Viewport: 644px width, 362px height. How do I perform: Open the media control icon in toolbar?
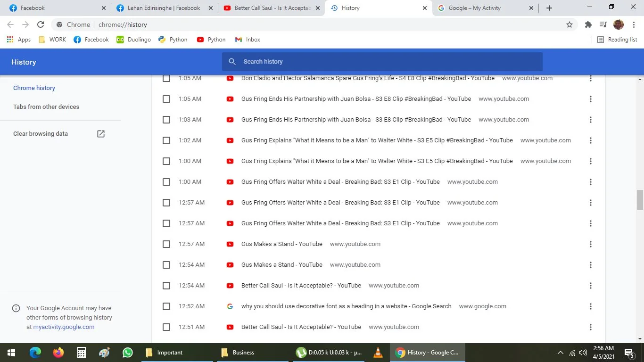[603, 25]
